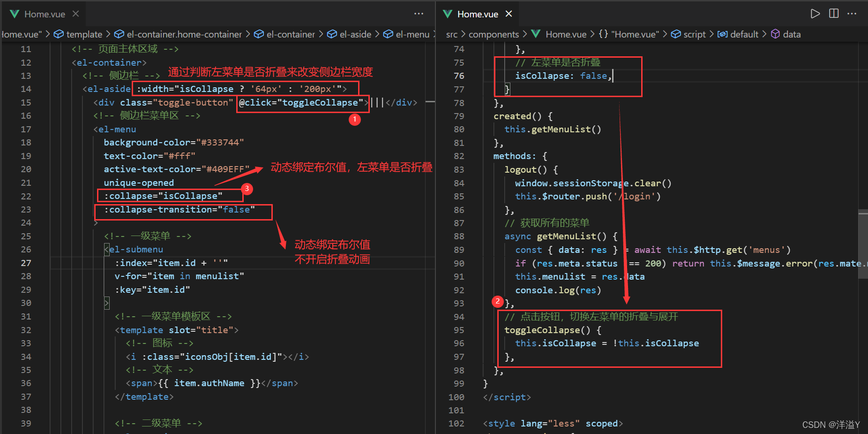Click the Vue icon on left tab
This screenshot has height=434, width=868.
click(15, 14)
